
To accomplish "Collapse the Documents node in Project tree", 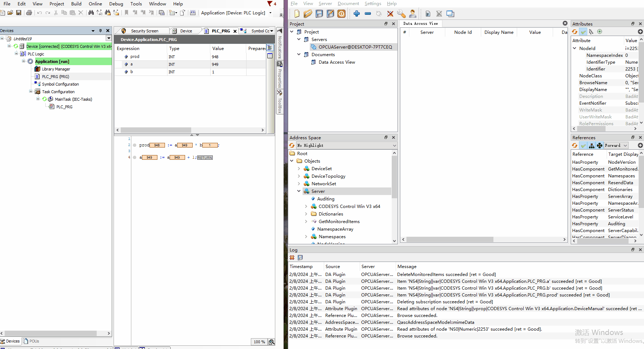I will coord(299,54).
